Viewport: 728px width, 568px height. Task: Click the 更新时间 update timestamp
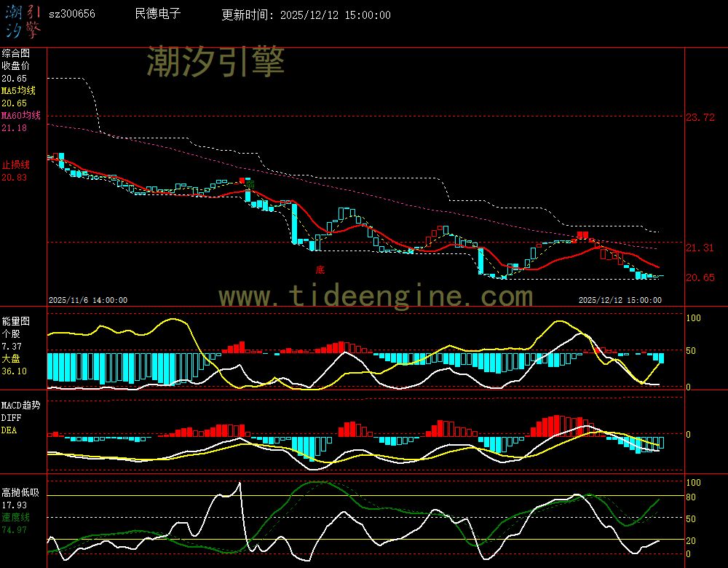pos(306,15)
